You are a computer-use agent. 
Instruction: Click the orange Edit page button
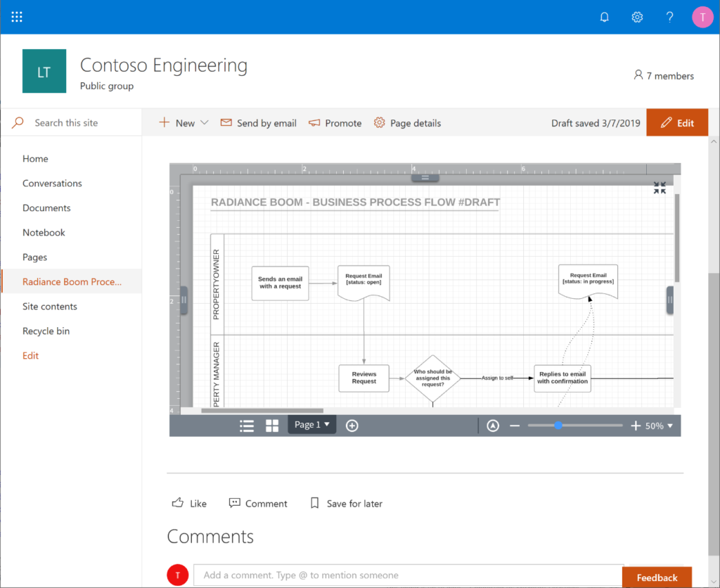coord(677,122)
